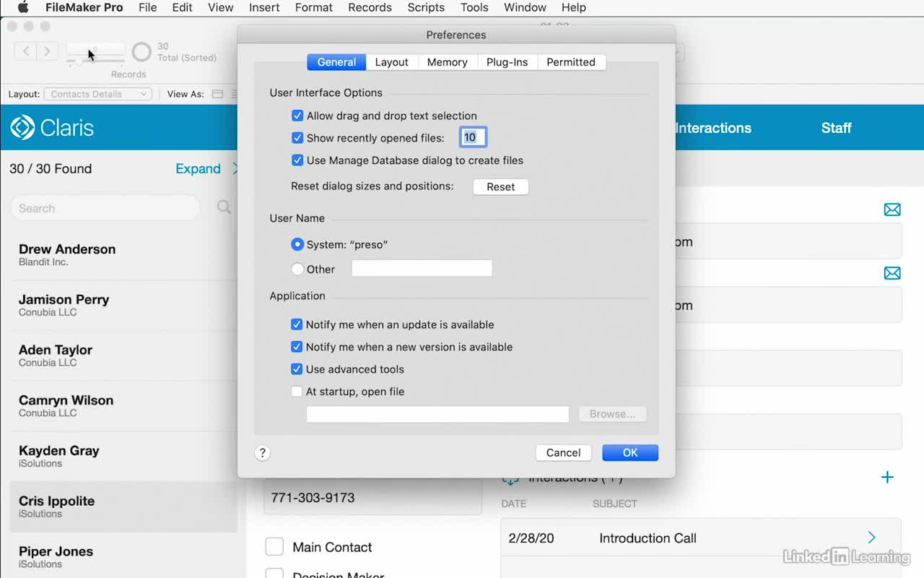Viewport: 924px width, 578px height.
Task: Select Drew Anderson in the contact list
Action: [123, 255]
